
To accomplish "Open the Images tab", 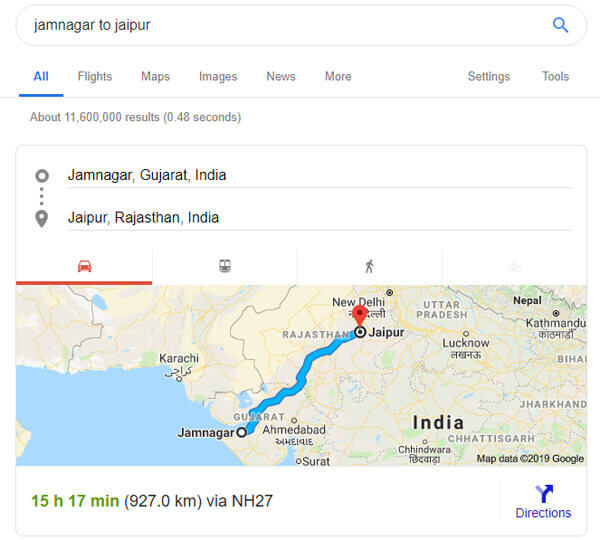I will click(x=218, y=76).
